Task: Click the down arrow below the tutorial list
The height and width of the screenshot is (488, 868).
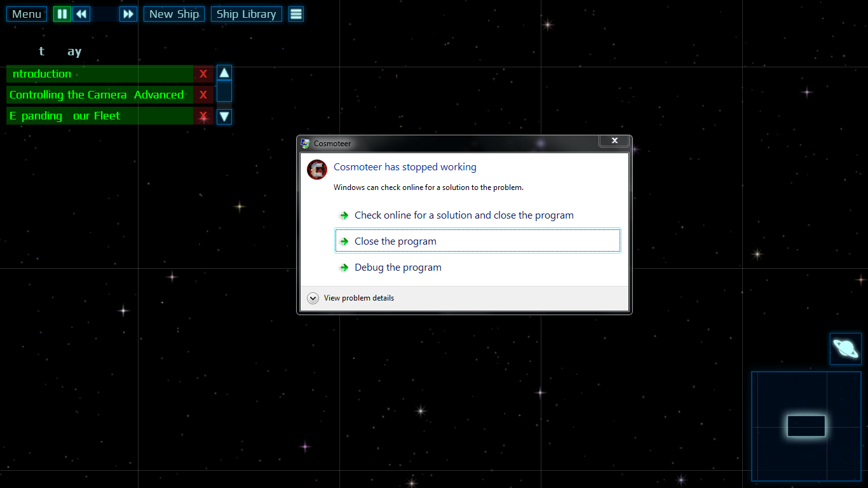Action: click(224, 116)
